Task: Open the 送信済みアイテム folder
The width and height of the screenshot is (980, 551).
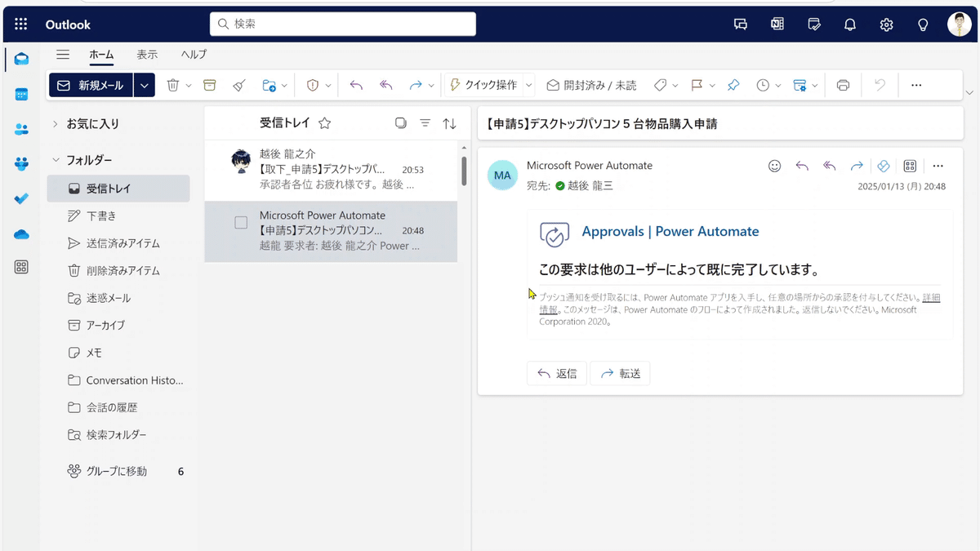Action: pyautogui.click(x=118, y=243)
